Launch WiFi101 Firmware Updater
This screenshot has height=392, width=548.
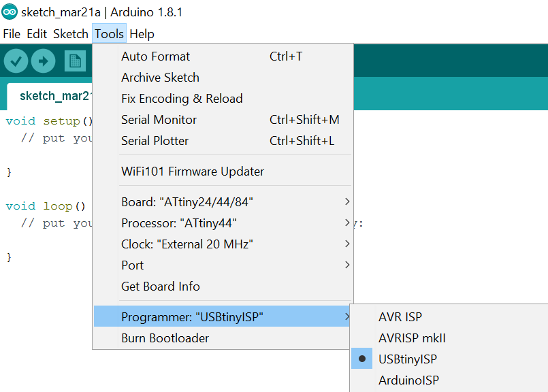tap(223, 171)
